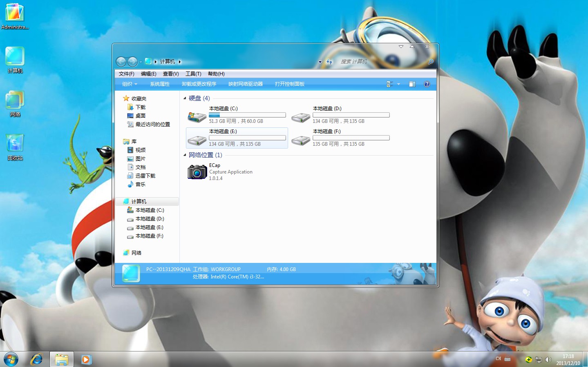
Task: Select the 网络 desktop icon
Action: 15,104
